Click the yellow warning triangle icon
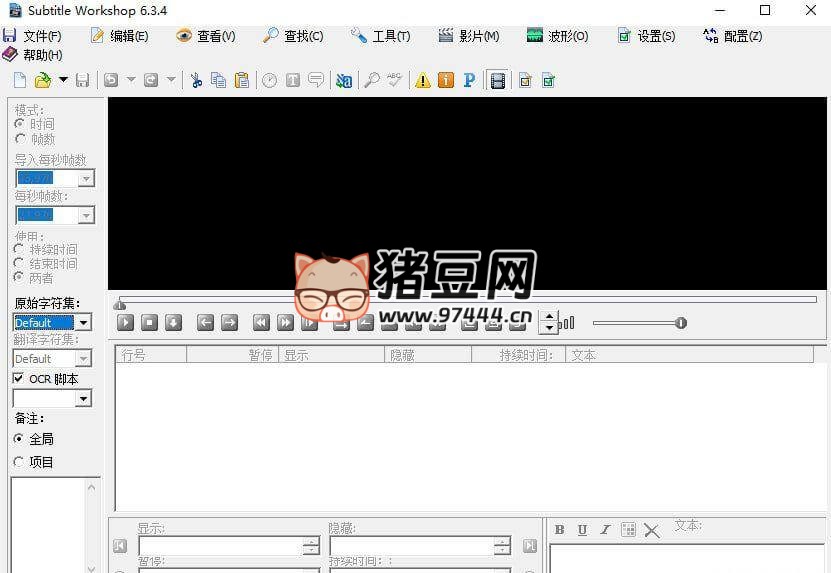This screenshot has height=573, width=831. coord(423,81)
